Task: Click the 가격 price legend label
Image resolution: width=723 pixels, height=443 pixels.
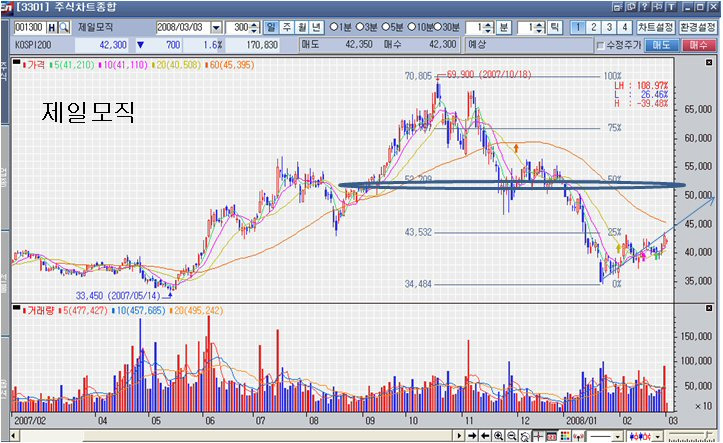Action: [36, 65]
